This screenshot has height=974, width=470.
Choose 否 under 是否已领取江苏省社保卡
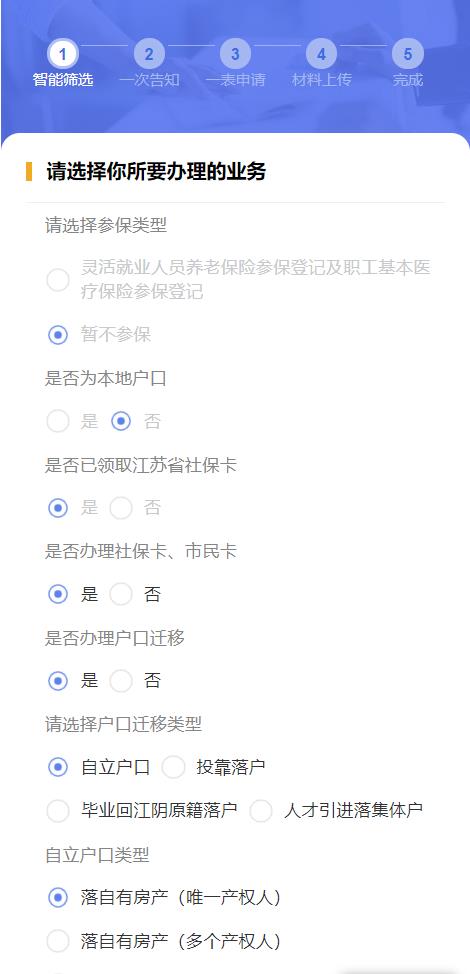(x=121, y=507)
